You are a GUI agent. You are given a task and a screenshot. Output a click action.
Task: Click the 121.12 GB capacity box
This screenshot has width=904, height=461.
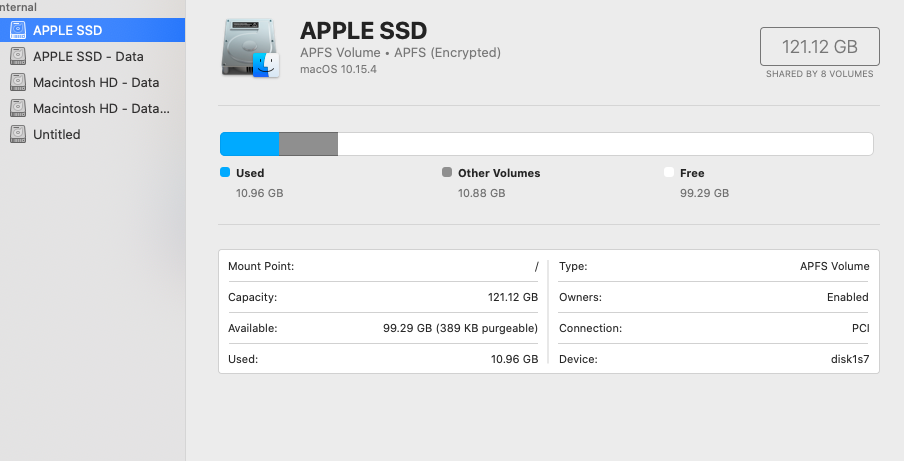coord(819,47)
